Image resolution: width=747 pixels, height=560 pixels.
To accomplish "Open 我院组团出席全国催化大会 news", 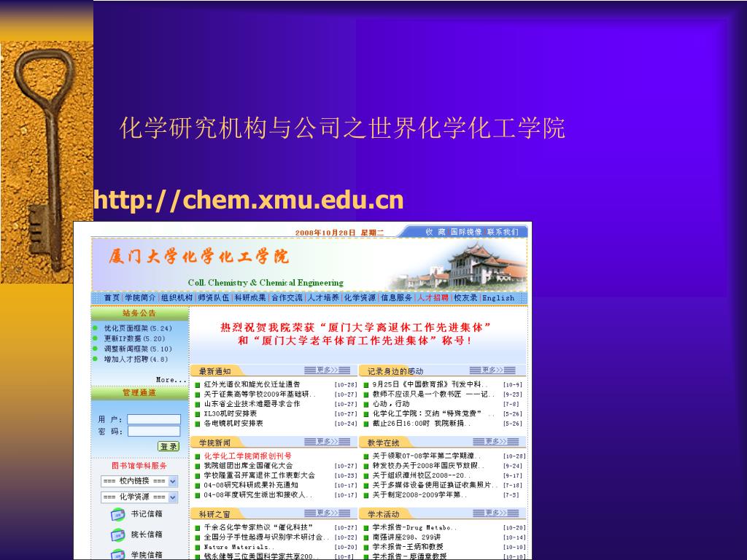I will pyautogui.click(x=248, y=466).
